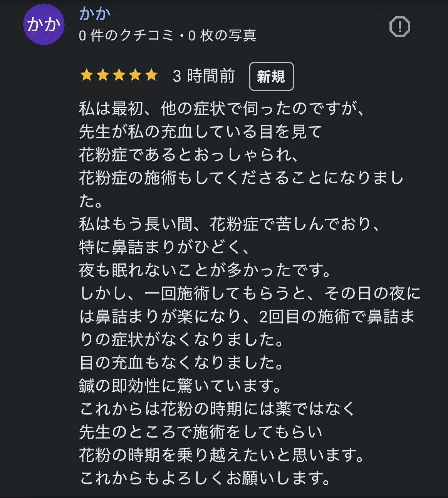This screenshot has width=448, height=498.
Task: Click the line 目の充血もなくなりました
Action: [182, 362]
